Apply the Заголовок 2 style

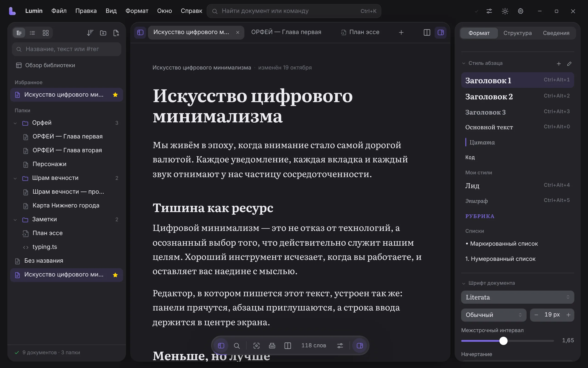tap(517, 97)
